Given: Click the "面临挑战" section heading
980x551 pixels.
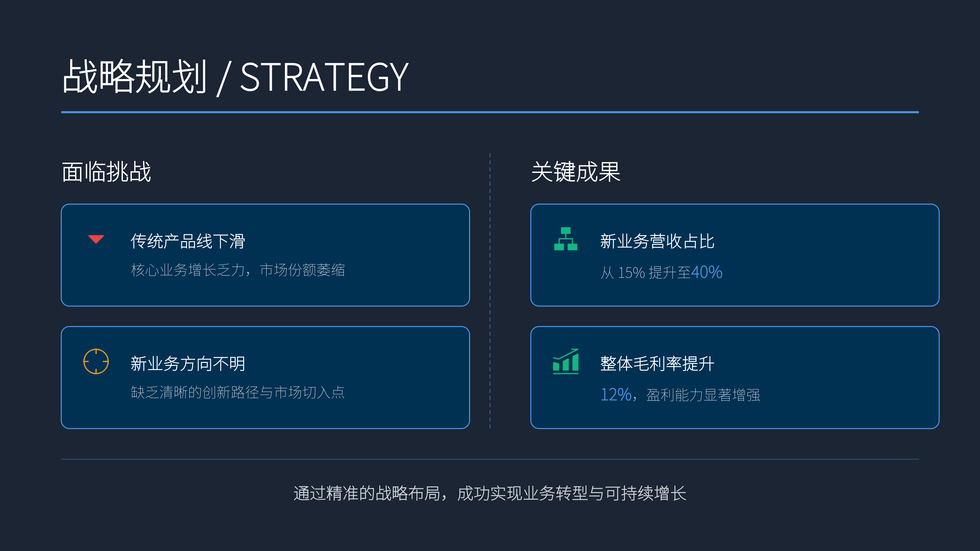Looking at the screenshot, I should [107, 172].
